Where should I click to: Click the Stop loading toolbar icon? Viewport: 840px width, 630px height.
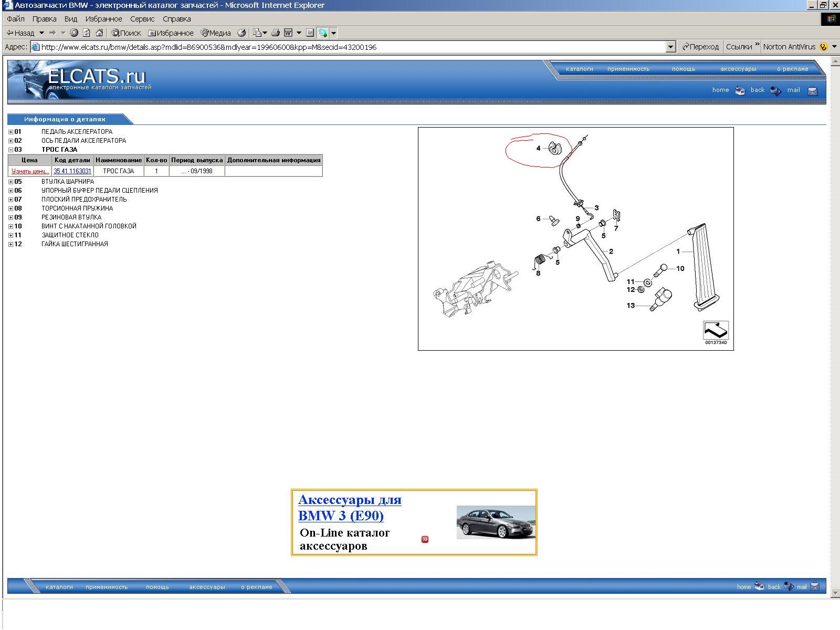point(74,33)
